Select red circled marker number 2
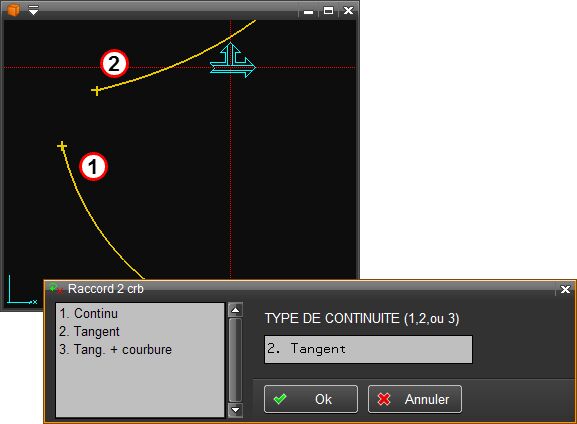 click(114, 64)
